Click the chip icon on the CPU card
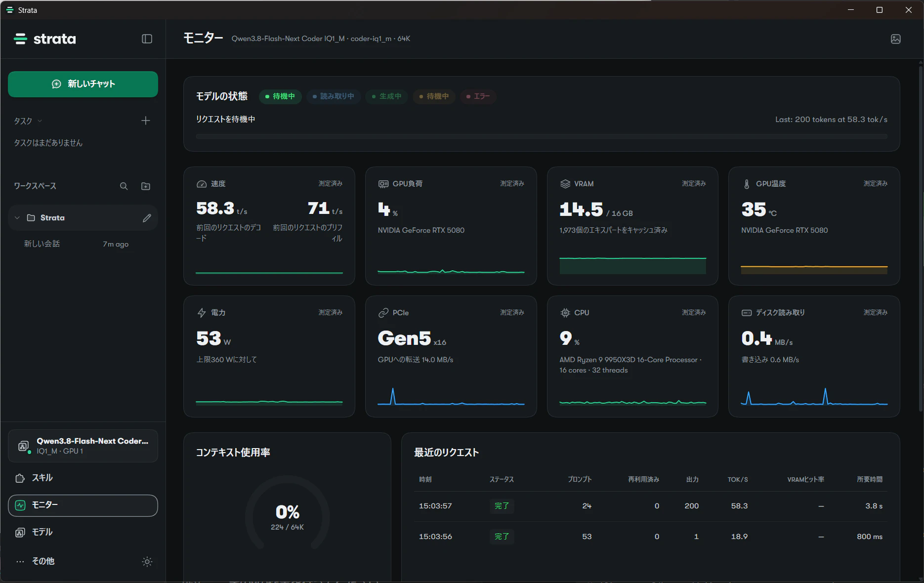924x583 pixels. coord(565,313)
